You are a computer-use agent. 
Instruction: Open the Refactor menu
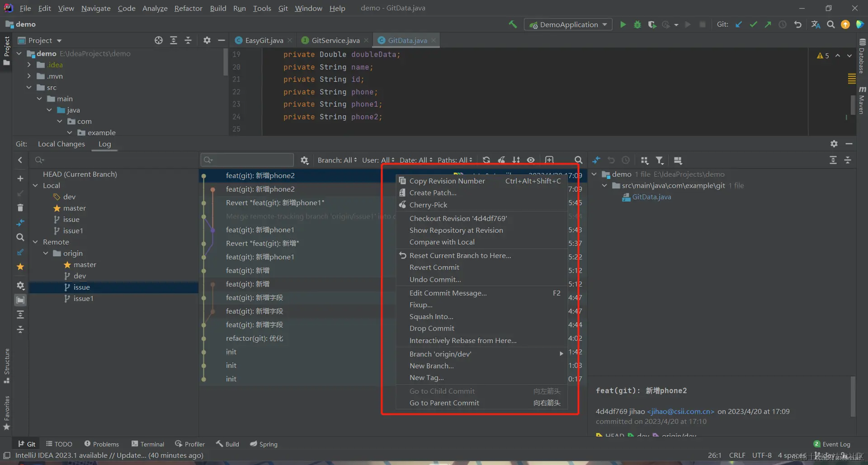coord(188,8)
